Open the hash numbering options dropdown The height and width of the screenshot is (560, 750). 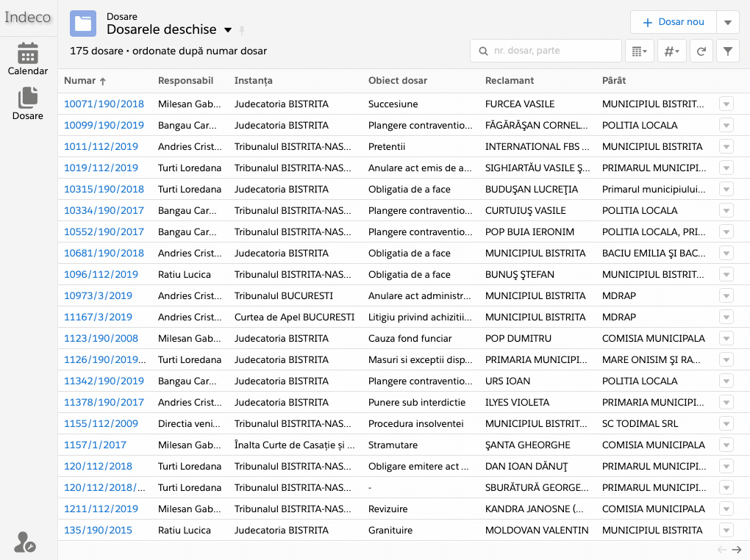click(x=671, y=51)
